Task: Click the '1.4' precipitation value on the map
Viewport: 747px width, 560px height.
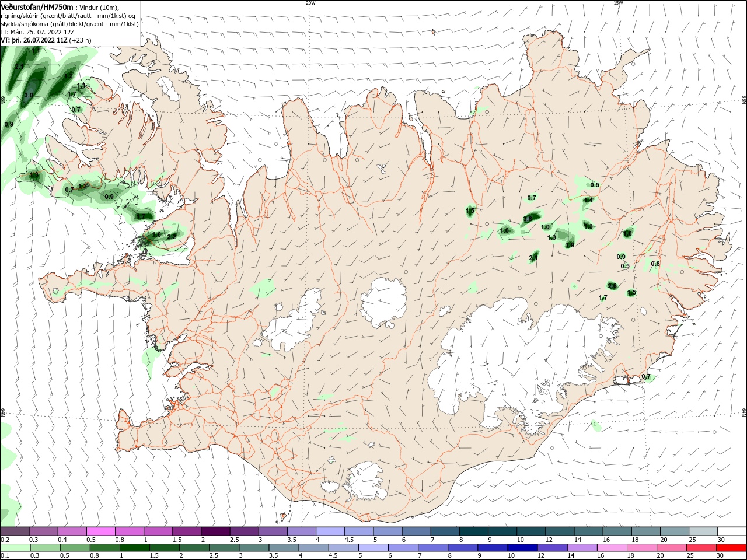Action: click(x=588, y=200)
